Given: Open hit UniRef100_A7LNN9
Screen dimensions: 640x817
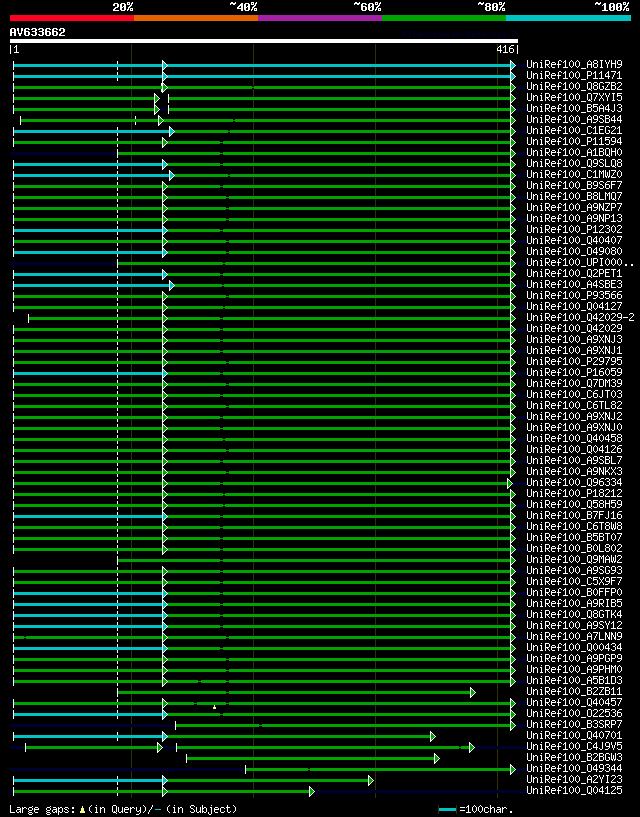Looking at the screenshot, I should [x=574, y=637].
